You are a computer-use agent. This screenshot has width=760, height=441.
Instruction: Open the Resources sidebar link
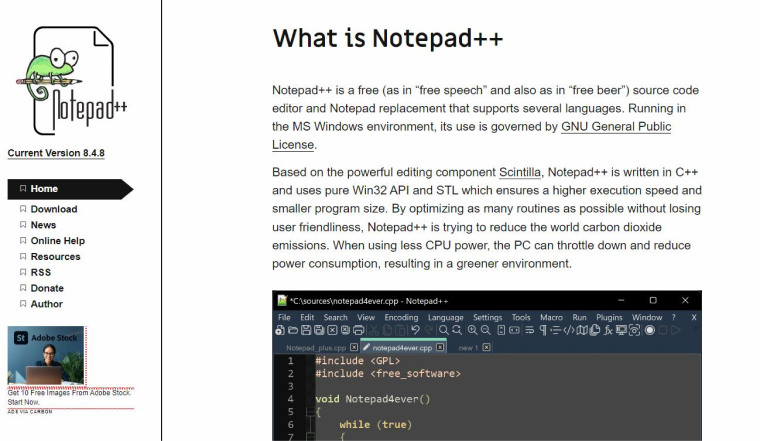click(x=55, y=256)
